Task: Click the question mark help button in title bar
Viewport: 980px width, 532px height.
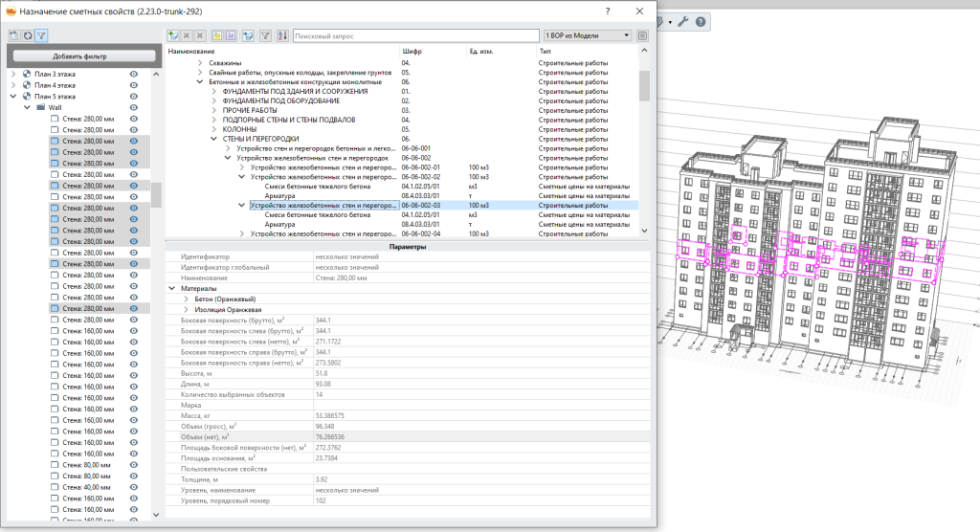Action: click(608, 11)
